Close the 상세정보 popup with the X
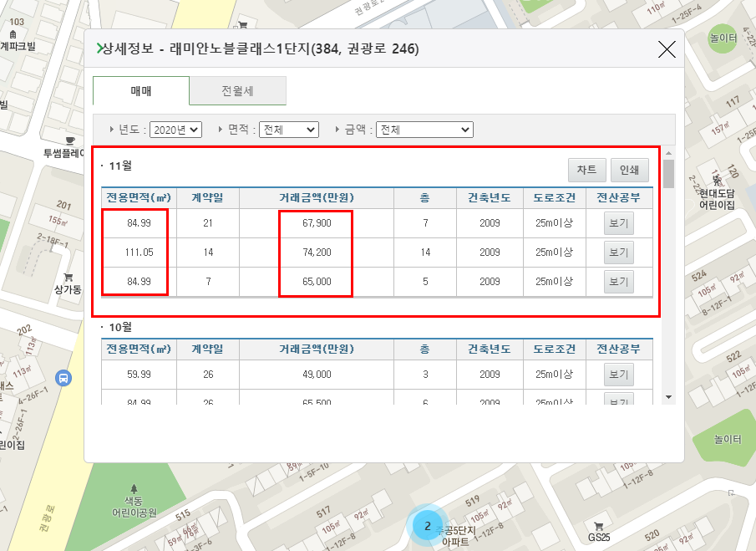756x551 pixels. coord(667,48)
